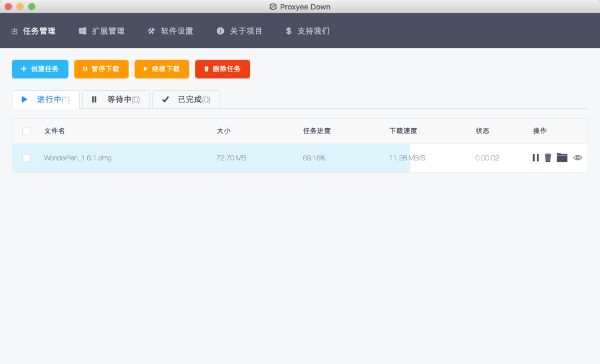
Task: Check the WonderPen_1.6.1.dmg row checkbox
Action: [x=26, y=157]
